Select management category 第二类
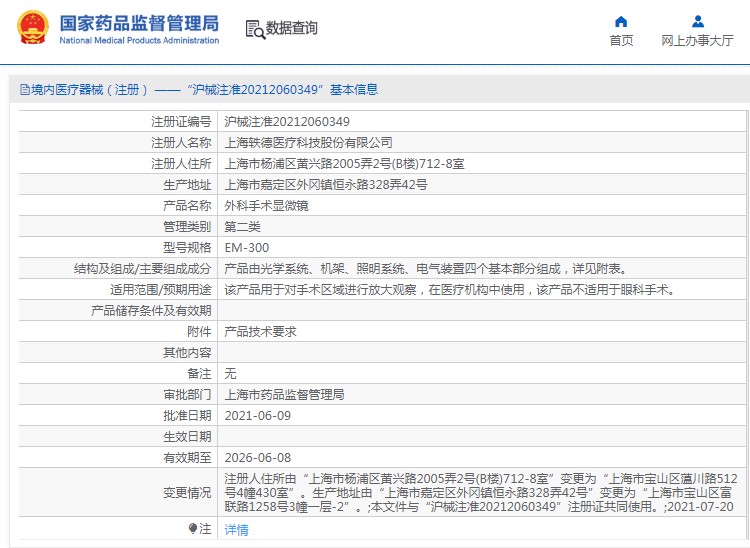 (x=242, y=227)
